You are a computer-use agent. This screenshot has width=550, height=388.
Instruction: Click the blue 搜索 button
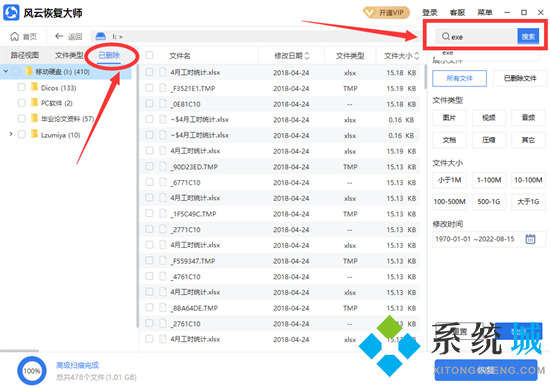[x=528, y=36]
